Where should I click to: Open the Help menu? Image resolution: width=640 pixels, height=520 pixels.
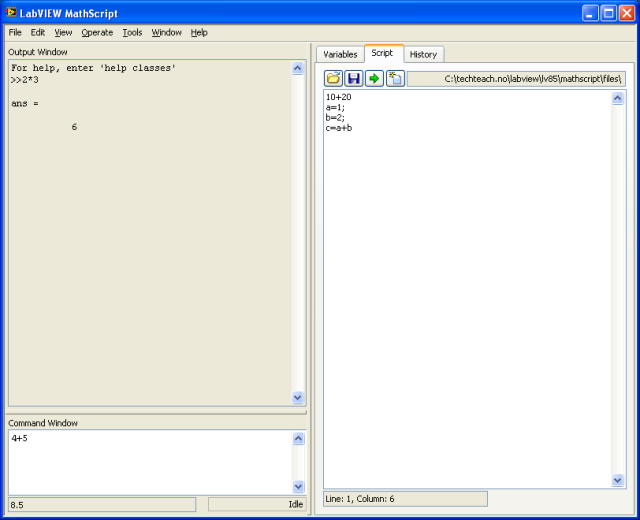coord(199,33)
